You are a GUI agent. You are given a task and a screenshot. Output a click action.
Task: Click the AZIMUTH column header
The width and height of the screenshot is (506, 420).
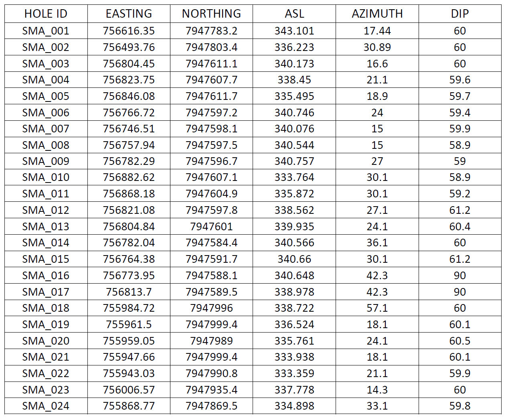(x=377, y=14)
